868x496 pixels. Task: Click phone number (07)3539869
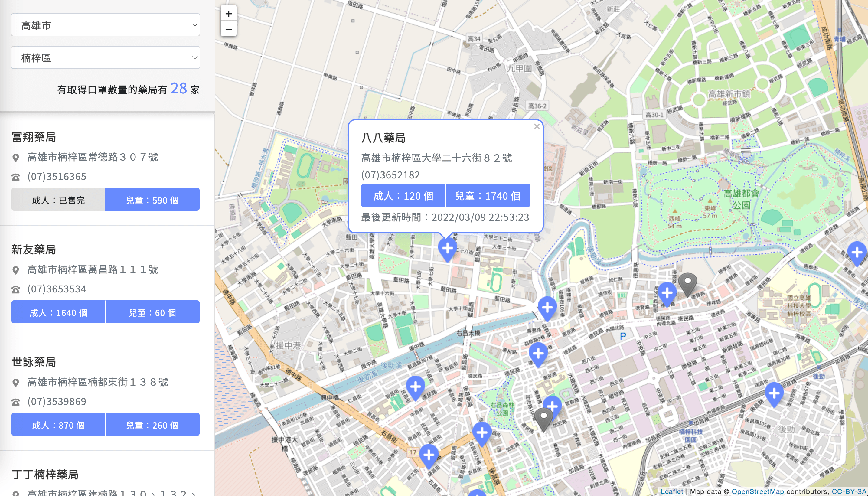click(x=57, y=401)
